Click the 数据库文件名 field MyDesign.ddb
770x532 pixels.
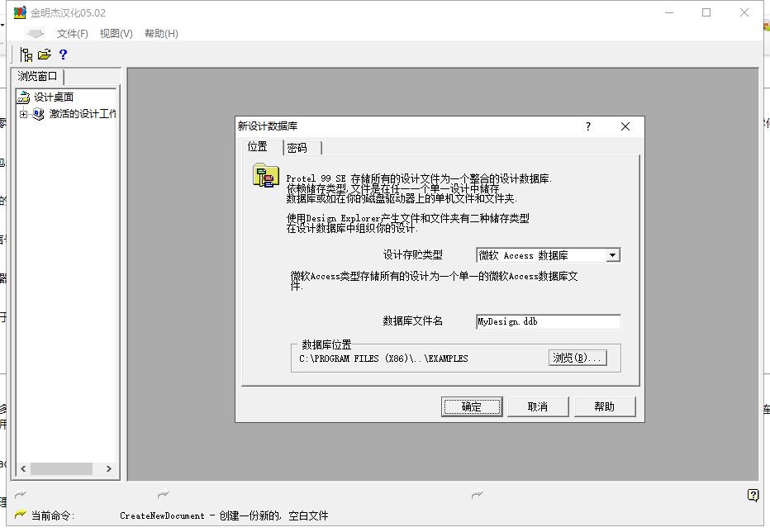tap(548, 321)
